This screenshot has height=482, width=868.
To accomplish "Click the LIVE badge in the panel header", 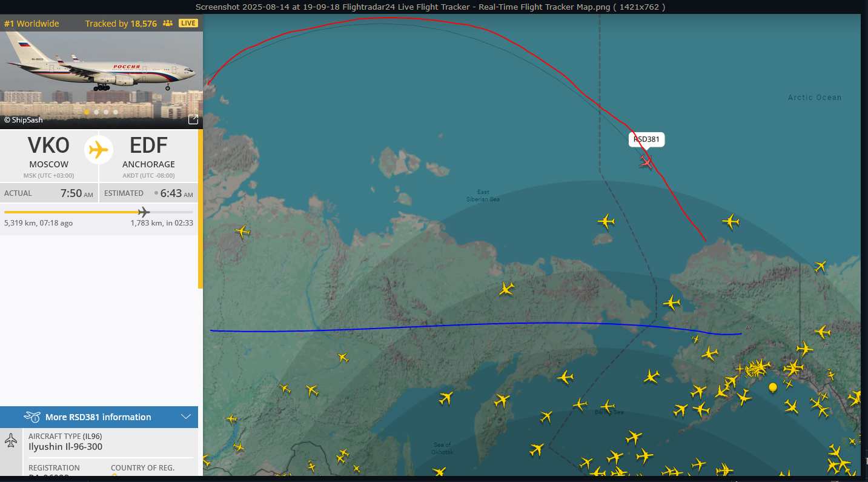I will 188,24.
